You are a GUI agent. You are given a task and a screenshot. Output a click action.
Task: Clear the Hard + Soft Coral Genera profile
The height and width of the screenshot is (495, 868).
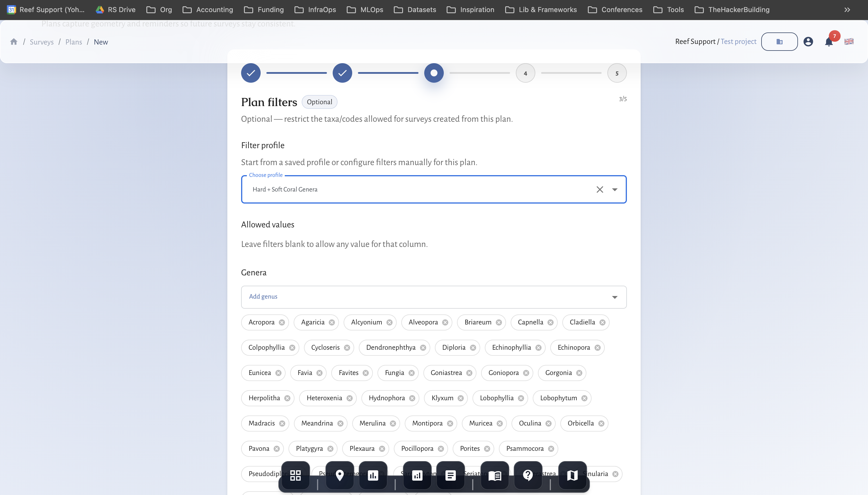click(x=600, y=190)
